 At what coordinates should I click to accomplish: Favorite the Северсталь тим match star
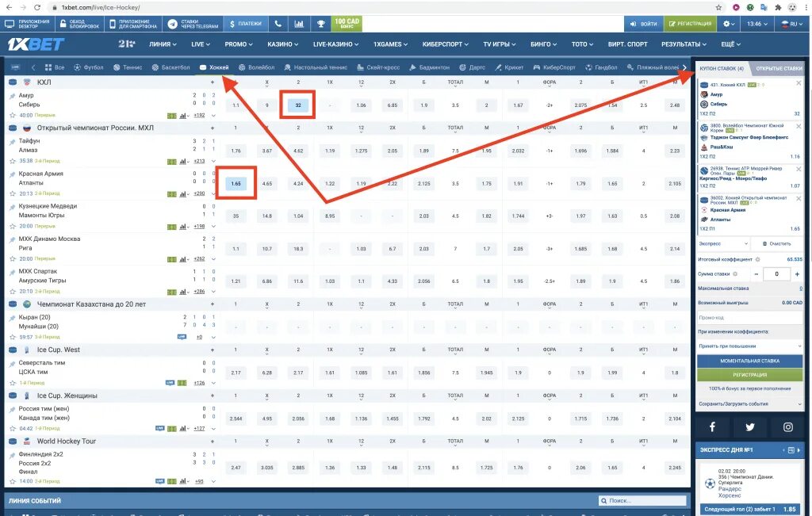[x=13, y=383]
